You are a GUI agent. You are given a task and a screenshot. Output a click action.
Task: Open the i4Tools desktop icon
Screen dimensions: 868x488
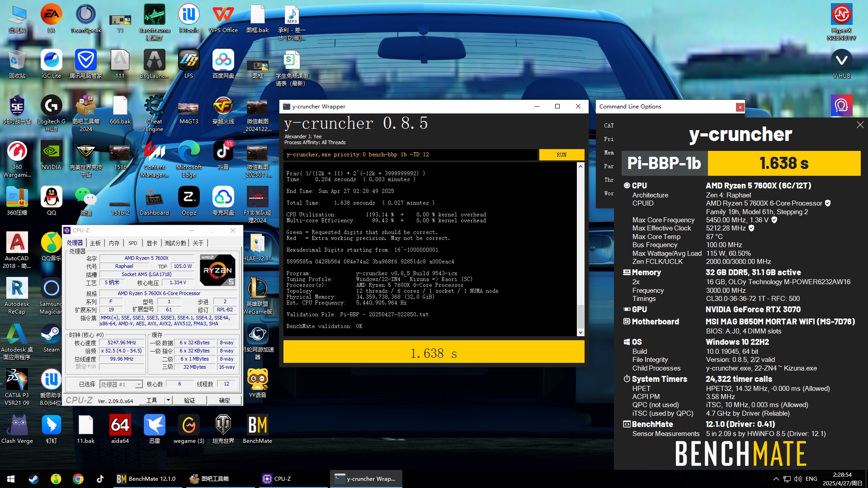click(x=189, y=19)
